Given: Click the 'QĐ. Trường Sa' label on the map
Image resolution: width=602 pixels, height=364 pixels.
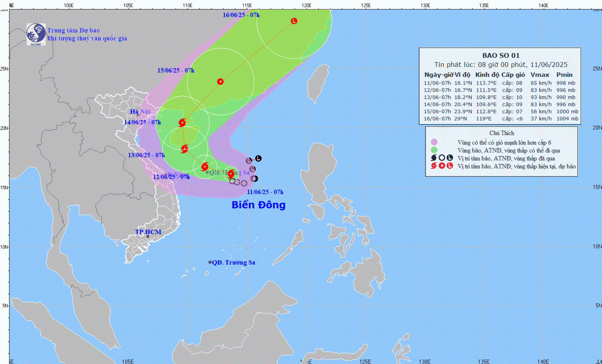Looking at the screenshot, I should click(233, 263).
